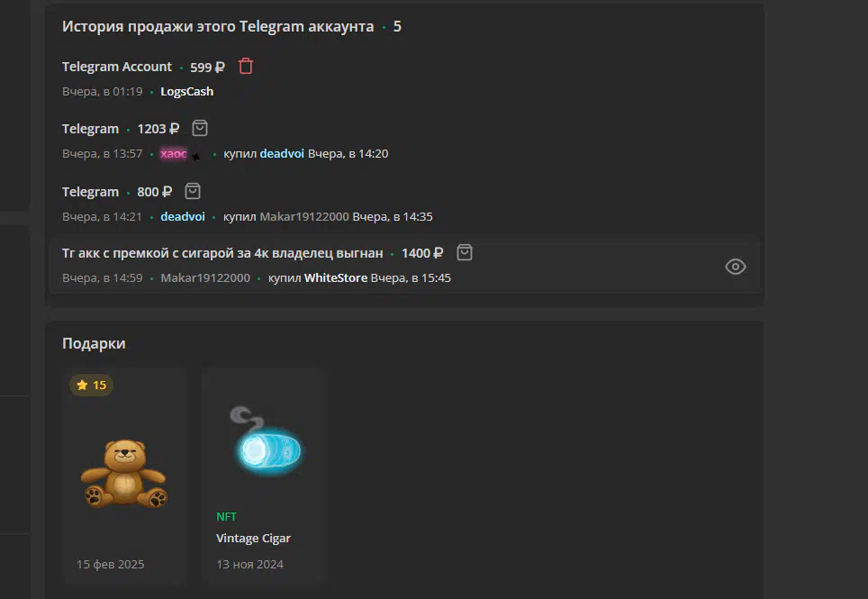Open the Тг акк с премкой с сигарой listing

click(222, 253)
